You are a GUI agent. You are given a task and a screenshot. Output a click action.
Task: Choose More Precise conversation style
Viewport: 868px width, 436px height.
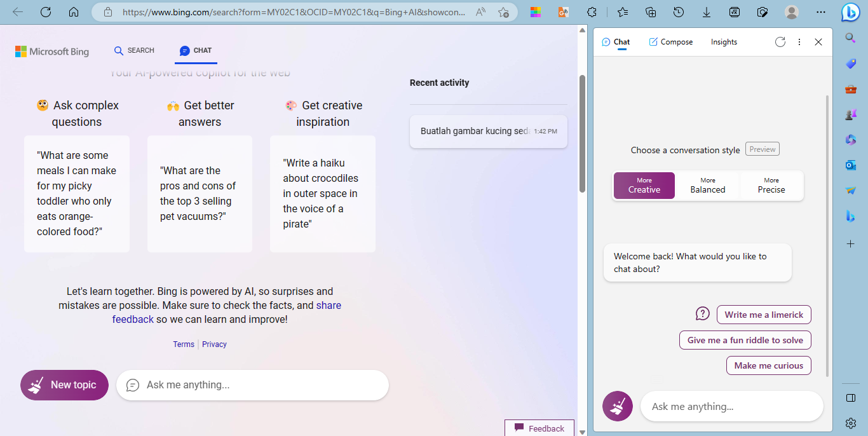click(771, 185)
